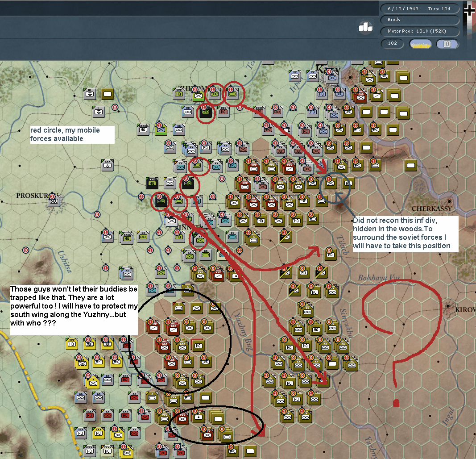
Task: Click the Yuzhny Bug river label
Action: [244, 332]
